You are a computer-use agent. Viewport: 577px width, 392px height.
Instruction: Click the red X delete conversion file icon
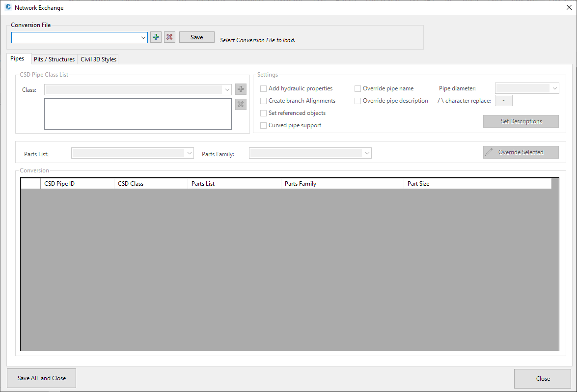[169, 37]
